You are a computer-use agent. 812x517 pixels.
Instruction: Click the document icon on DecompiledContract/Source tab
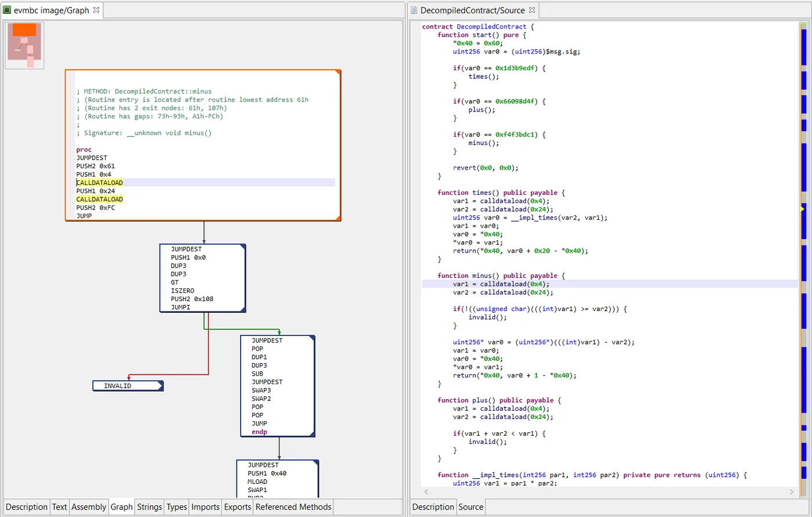click(x=413, y=10)
